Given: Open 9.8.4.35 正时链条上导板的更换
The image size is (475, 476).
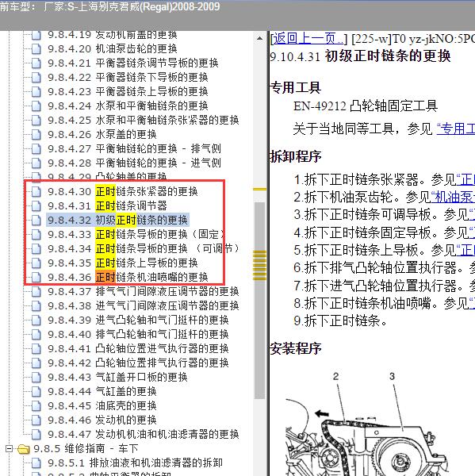Looking at the screenshot, I should point(123,263).
